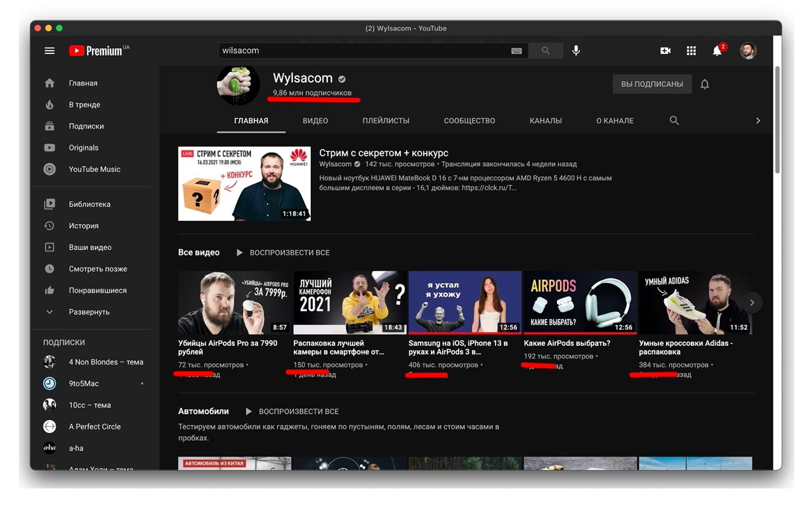Open the Все видео section title
Image resolution: width=812 pixels, height=510 pixels.
[199, 252]
